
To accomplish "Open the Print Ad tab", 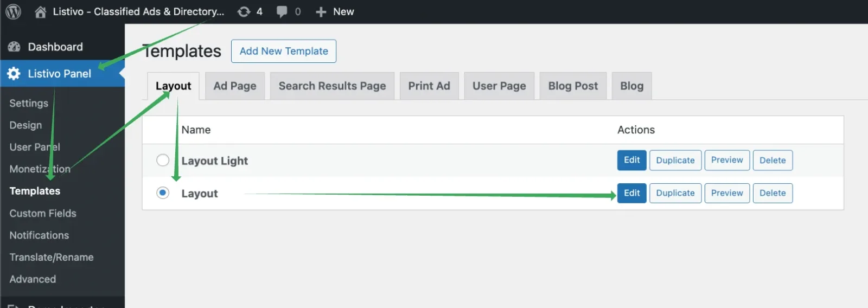I will [x=429, y=86].
